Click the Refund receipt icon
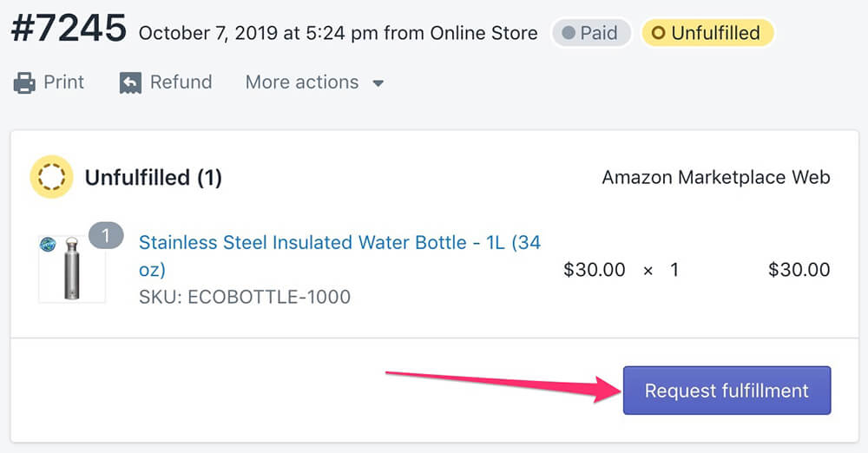 coord(131,83)
